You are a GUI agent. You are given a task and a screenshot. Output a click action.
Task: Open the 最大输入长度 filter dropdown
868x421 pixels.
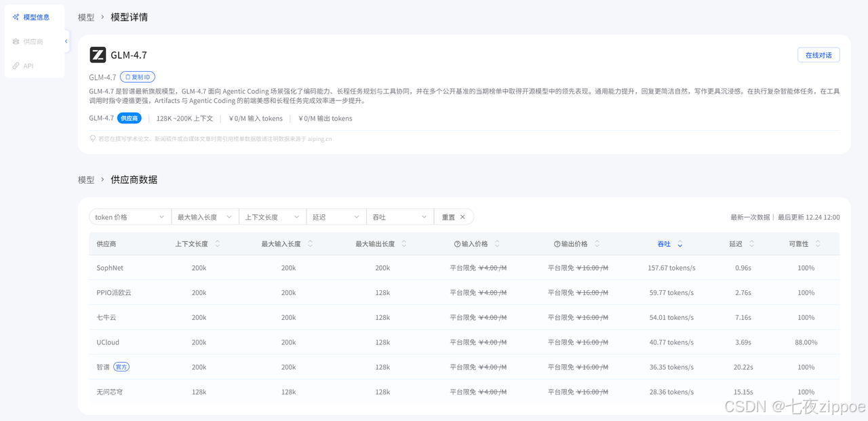tap(205, 217)
